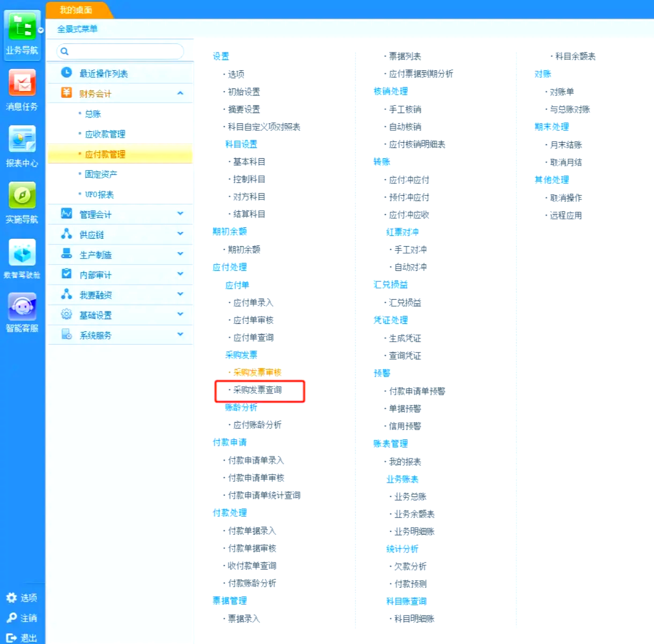Open the 业务导航 sidebar icon
This screenshot has height=644, width=654.
(x=22, y=27)
